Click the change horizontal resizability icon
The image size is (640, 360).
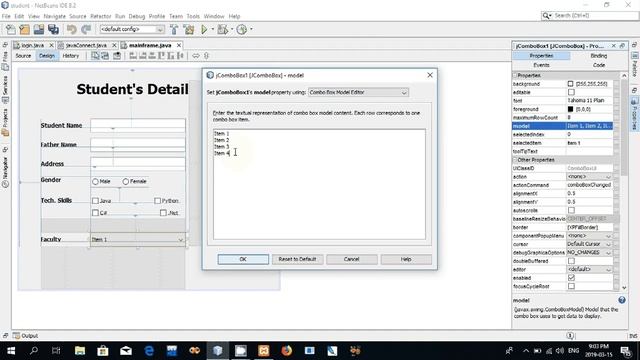(x=196, y=56)
